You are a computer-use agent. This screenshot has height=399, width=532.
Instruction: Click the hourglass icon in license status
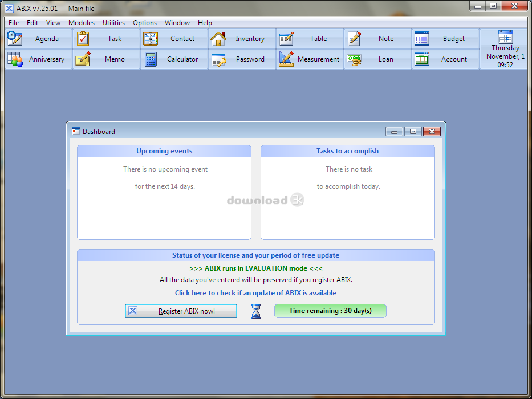click(256, 311)
